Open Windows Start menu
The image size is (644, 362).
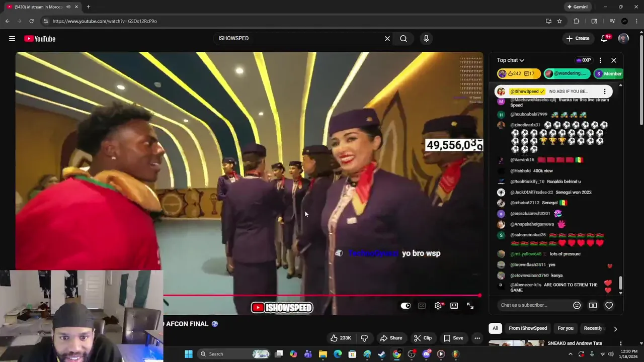click(x=189, y=354)
